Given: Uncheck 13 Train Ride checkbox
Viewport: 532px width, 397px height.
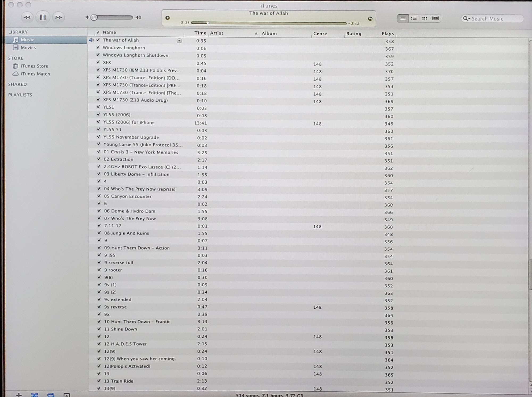Looking at the screenshot, I should click(99, 381).
